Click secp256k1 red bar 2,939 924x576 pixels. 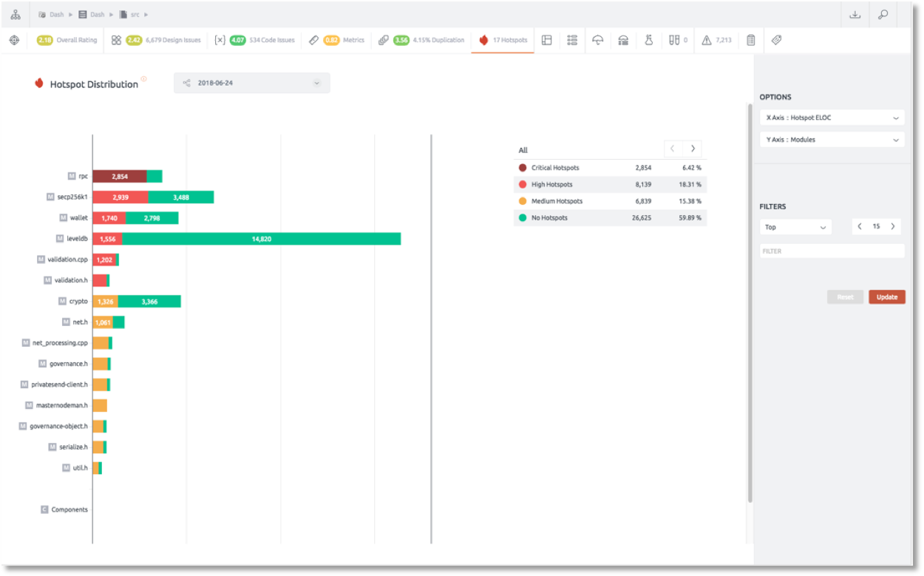(120, 197)
